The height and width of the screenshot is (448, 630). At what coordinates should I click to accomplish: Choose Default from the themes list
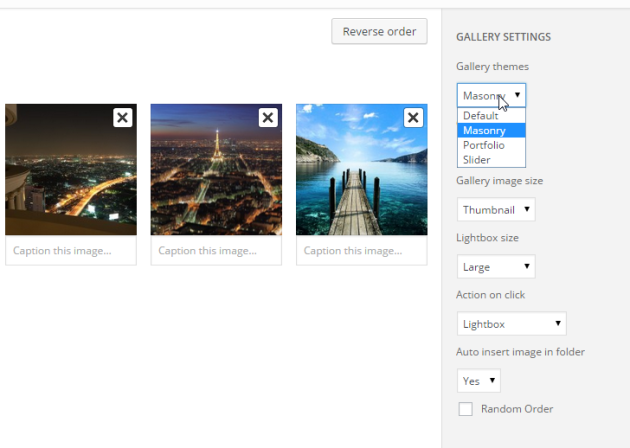click(491, 116)
